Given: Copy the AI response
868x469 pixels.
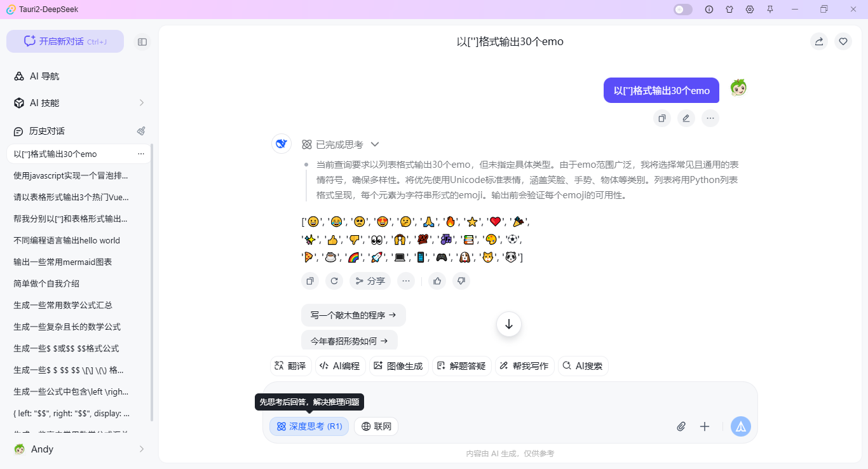Looking at the screenshot, I should [310, 281].
